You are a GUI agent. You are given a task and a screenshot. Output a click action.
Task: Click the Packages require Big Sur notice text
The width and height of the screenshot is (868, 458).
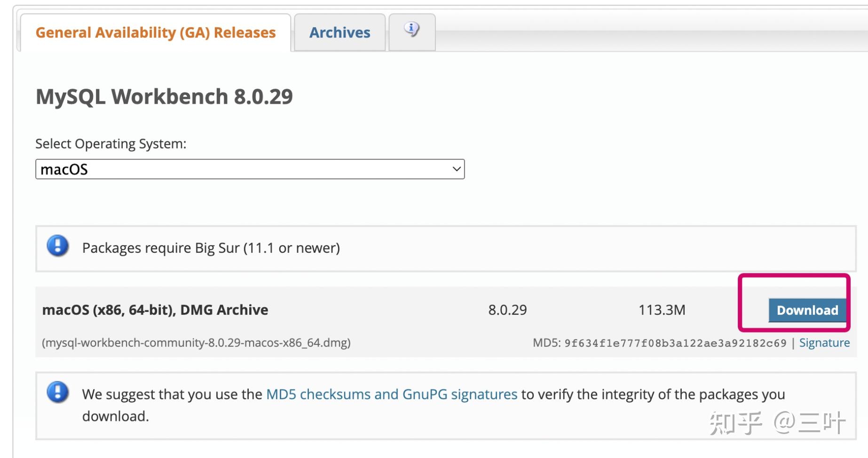(211, 248)
